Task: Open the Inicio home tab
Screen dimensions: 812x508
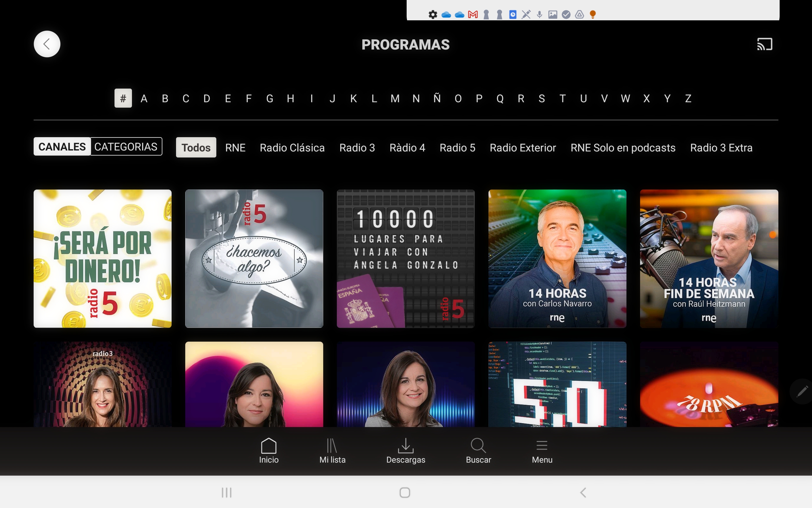Action: click(269, 451)
